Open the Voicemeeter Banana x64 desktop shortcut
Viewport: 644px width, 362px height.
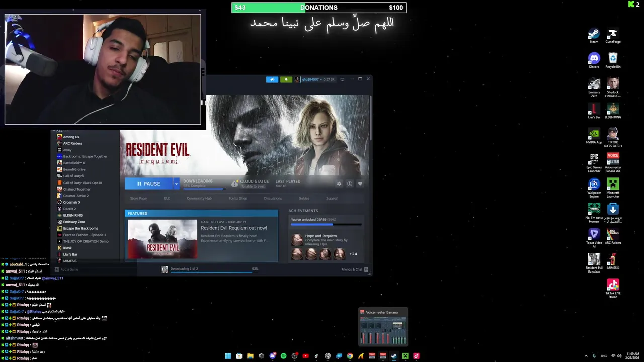(x=613, y=163)
